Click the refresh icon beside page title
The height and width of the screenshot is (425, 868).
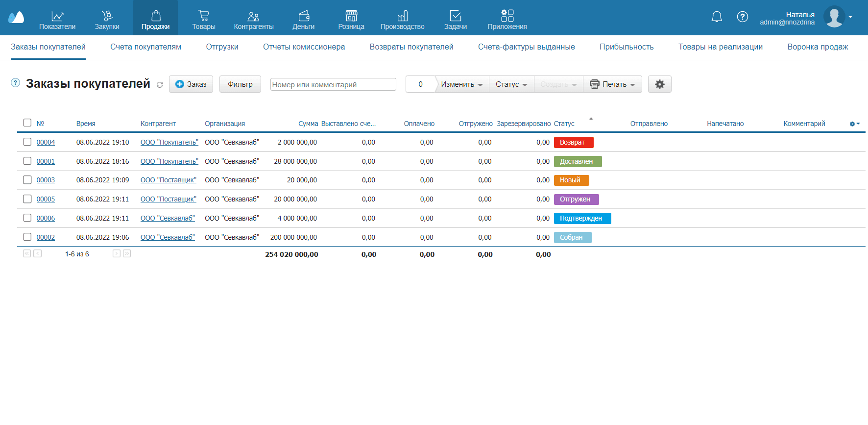[160, 85]
